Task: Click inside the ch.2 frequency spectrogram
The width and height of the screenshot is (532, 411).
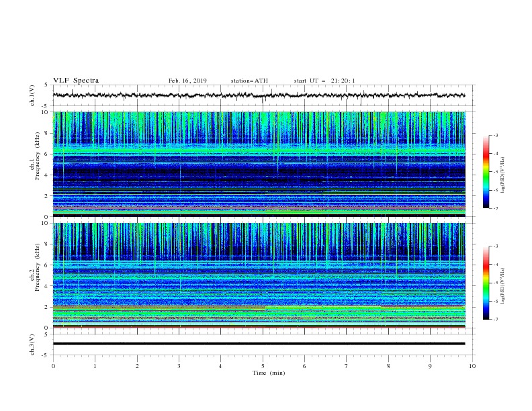Action: [259, 275]
